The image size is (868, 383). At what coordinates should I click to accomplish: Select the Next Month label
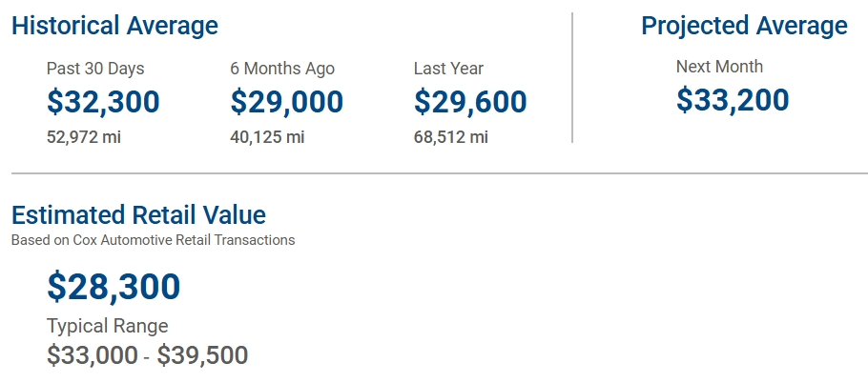point(719,67)
